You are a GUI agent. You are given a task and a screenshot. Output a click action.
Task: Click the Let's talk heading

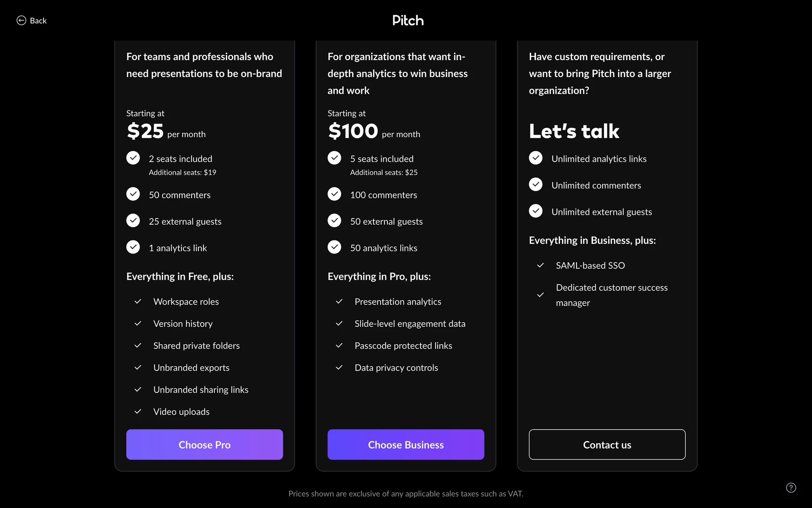pos(574,131)
